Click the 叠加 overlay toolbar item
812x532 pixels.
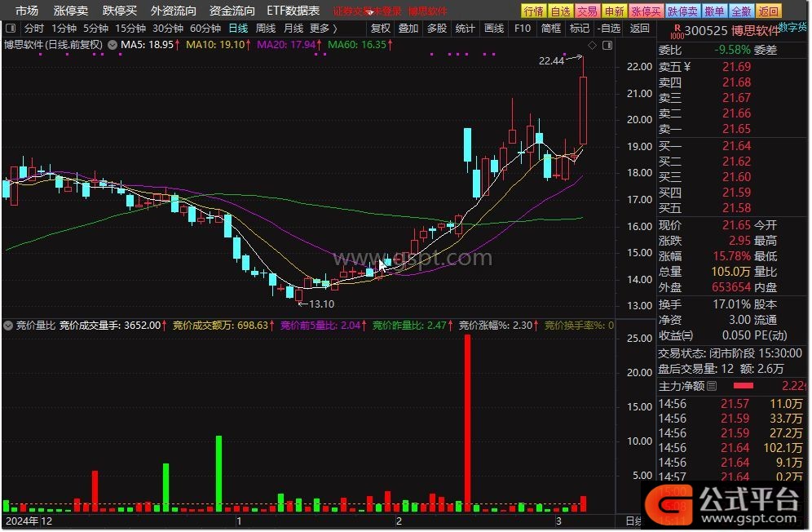[x=408, y=28]
